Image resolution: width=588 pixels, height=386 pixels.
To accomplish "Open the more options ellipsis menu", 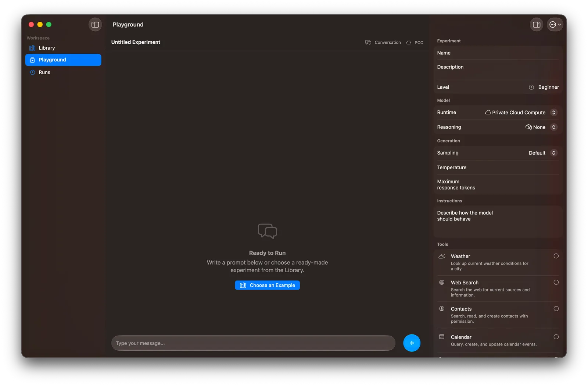I will (555, 25).
